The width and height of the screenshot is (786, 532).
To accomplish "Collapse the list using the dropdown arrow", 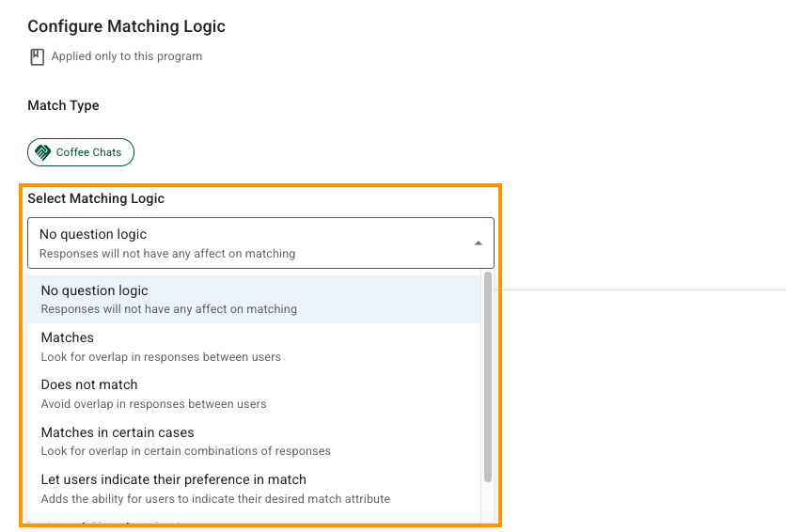I will click(x=478, y=243).
